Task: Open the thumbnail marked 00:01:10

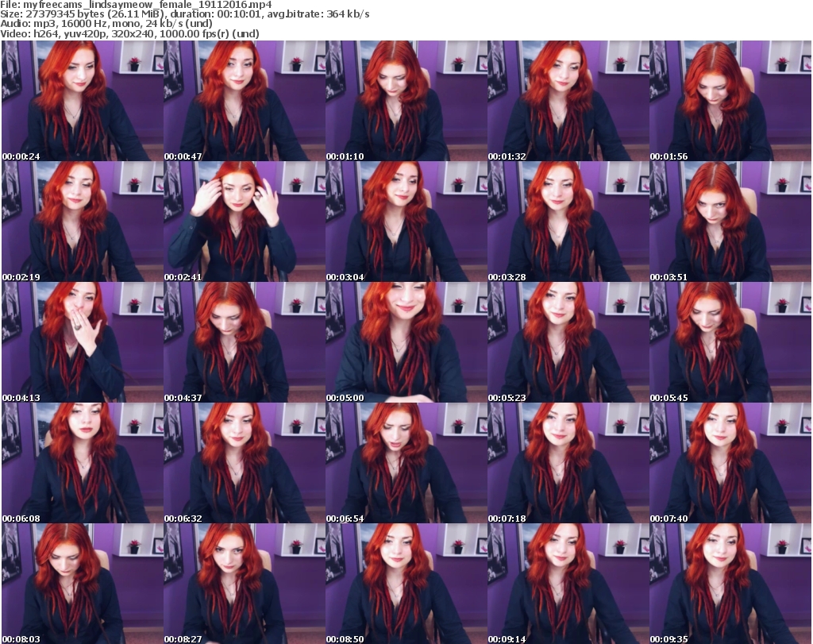Action: [x=406, y=101]
